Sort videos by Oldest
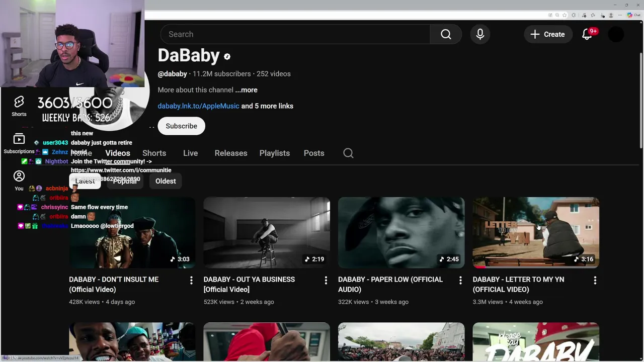 click(x=166, y=181)
